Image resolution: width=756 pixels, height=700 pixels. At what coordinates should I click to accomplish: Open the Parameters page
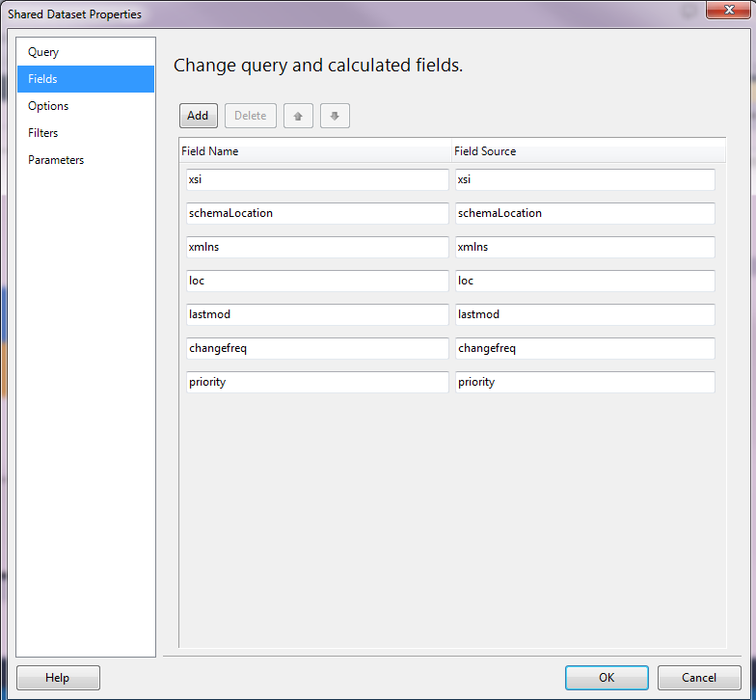point(56,160)
